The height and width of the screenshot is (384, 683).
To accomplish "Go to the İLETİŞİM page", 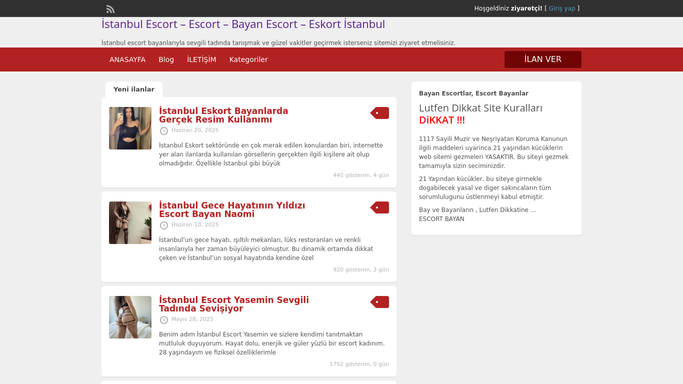I will 201,60.
